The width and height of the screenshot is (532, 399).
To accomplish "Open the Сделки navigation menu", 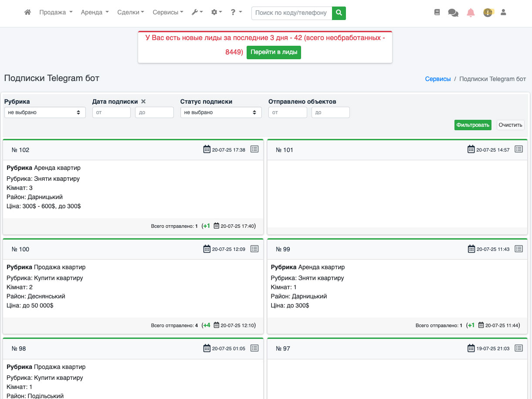I will click(x=131, y=13).
